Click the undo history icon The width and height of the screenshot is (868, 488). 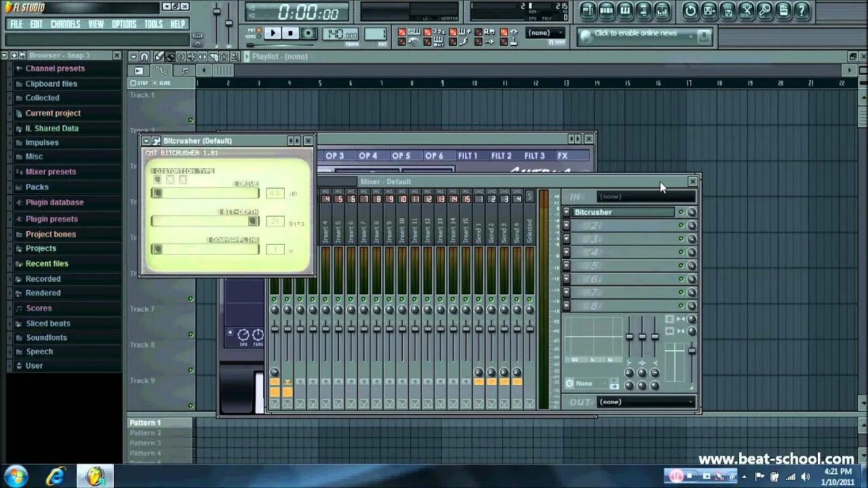(690, 10)
